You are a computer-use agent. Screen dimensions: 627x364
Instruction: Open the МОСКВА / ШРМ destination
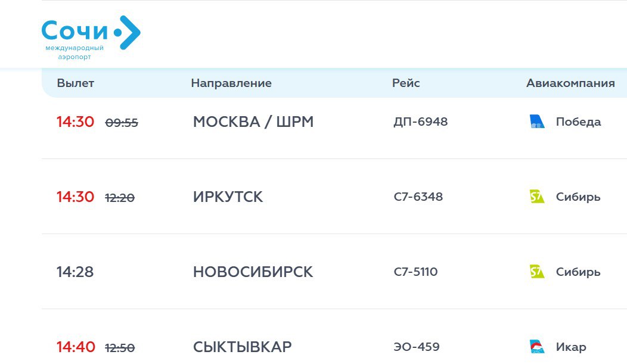[253, 122]
